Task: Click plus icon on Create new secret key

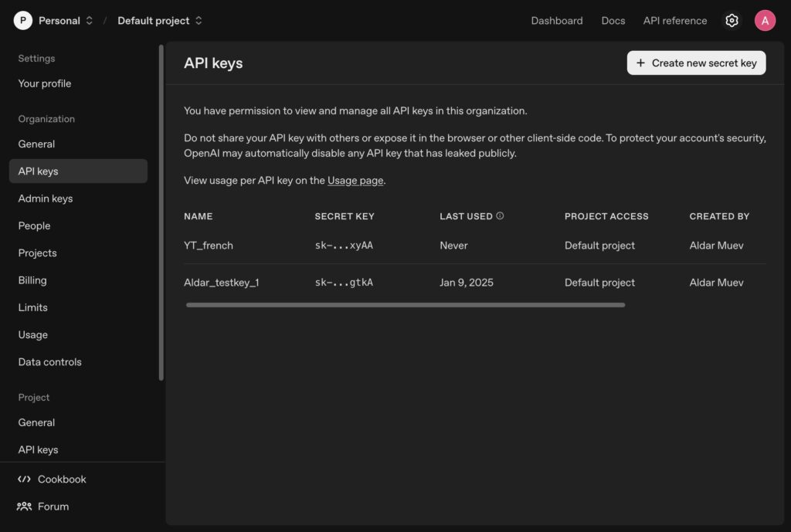Action: (640, 63)
